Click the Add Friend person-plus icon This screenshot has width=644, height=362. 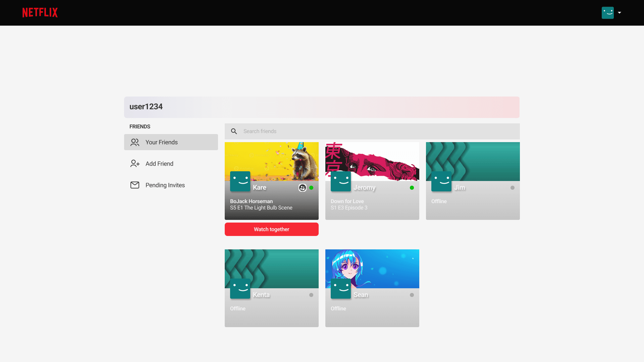tap(135, 164)
